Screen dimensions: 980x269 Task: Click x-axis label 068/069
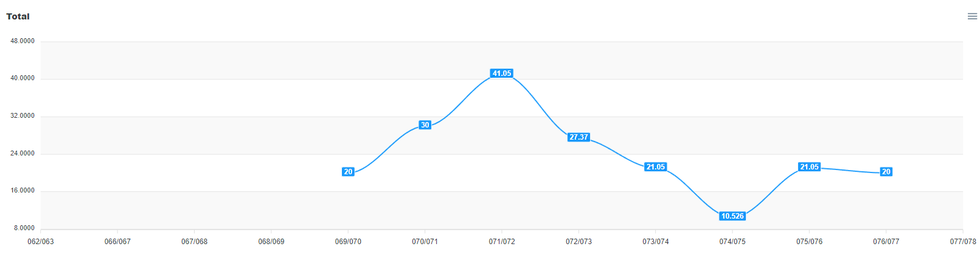click(271, 242)
